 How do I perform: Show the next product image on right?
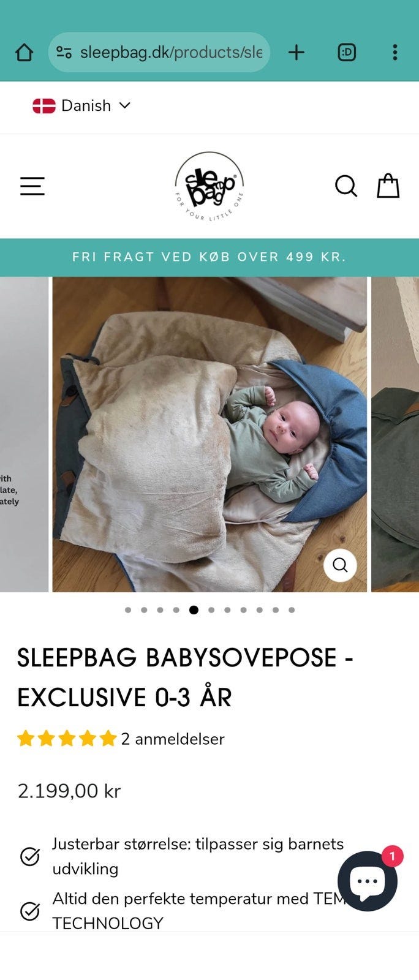click(x=395, y=434)
